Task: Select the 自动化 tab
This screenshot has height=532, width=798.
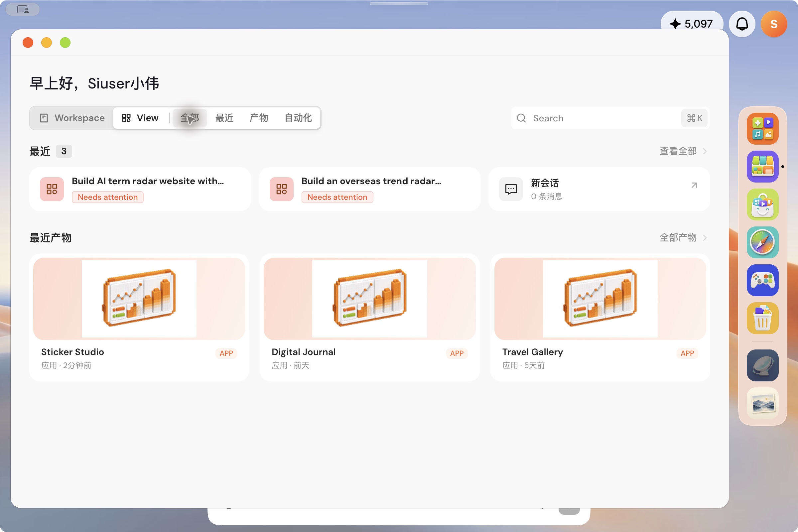Action: coord(298,118)
